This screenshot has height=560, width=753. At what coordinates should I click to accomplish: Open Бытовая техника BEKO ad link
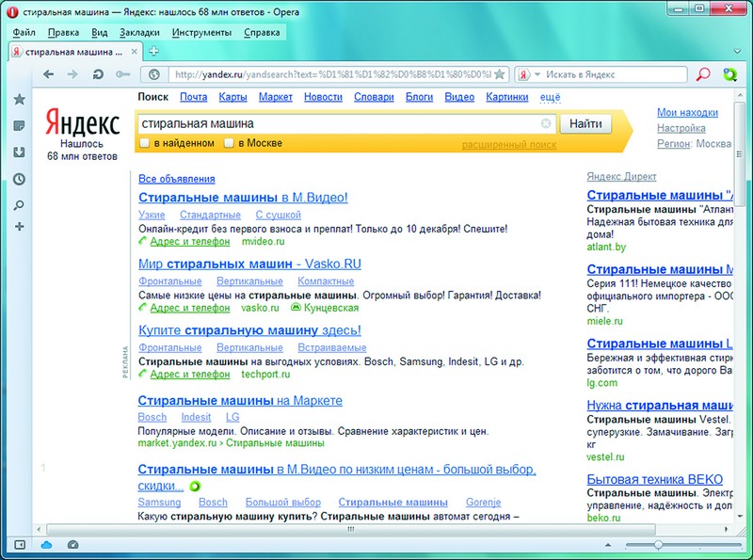pos(654,479)
